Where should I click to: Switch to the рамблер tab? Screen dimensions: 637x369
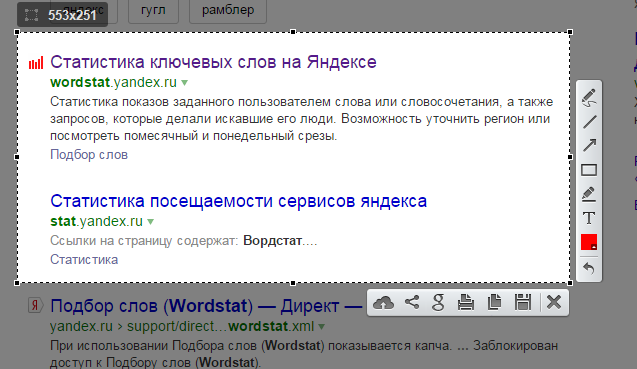tap(228, 10)
